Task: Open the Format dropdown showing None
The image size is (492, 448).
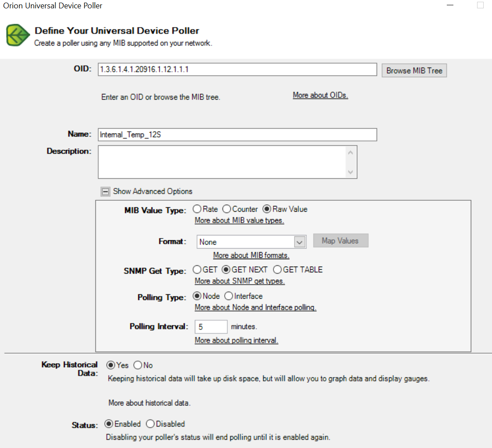Action: click(251, 242)
